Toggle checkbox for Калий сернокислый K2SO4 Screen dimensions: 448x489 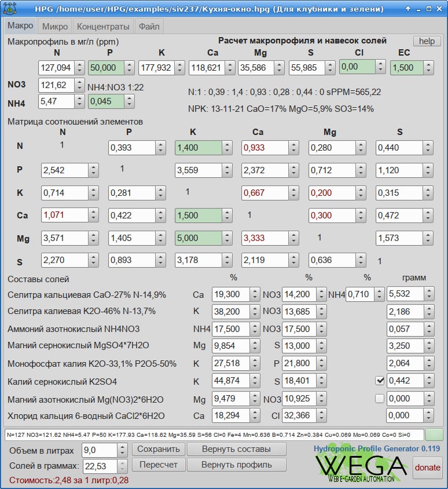(380, 381)
